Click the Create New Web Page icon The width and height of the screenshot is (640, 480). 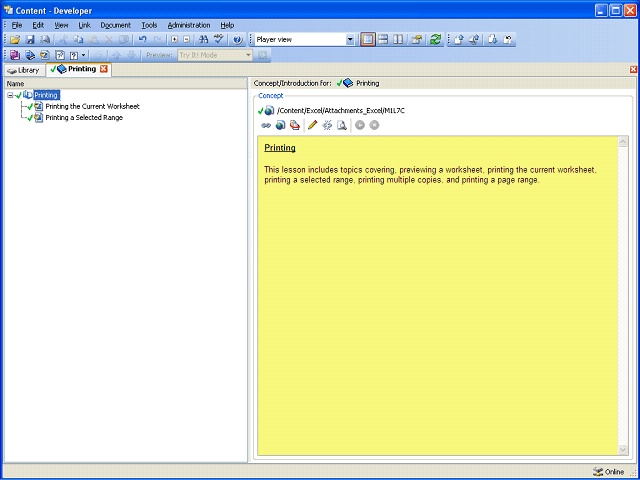[280, 125]
